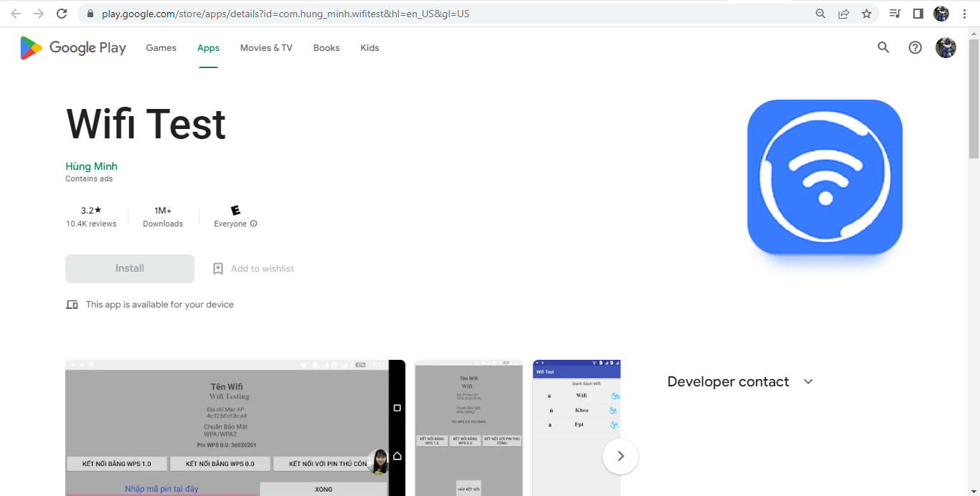Screen dimensions: 980x496
Task: Open the first wide app screenshot
Action: (235, 428)
